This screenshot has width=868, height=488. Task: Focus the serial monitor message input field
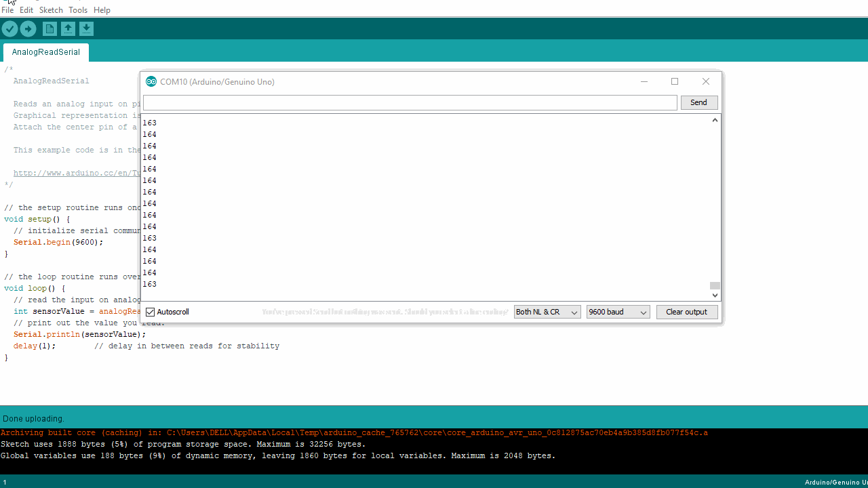point(410,102)
